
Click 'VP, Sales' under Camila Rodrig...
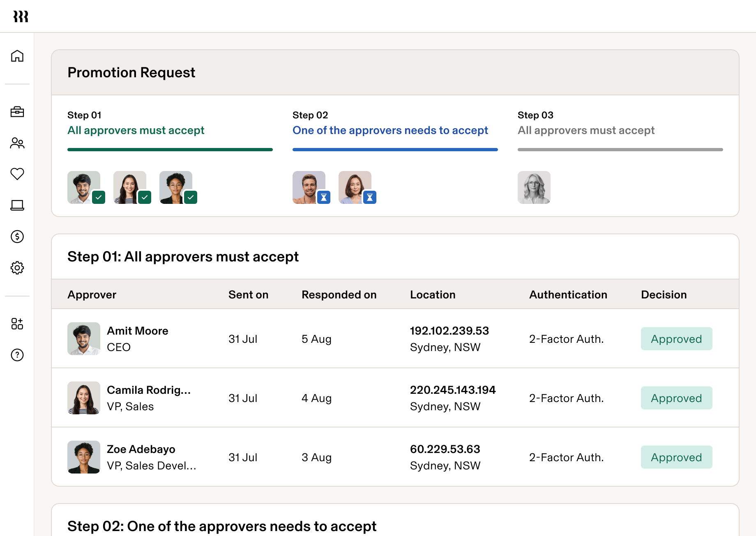click(130, 407)
